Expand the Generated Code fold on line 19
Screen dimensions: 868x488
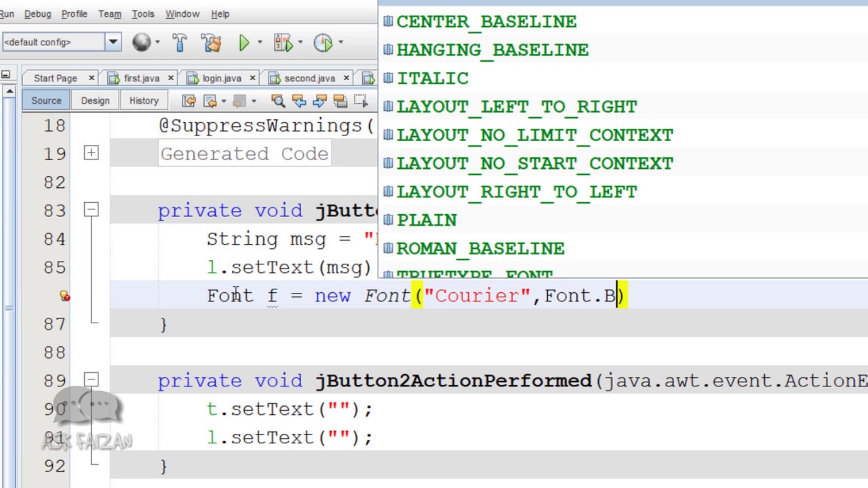click(91, 153)
